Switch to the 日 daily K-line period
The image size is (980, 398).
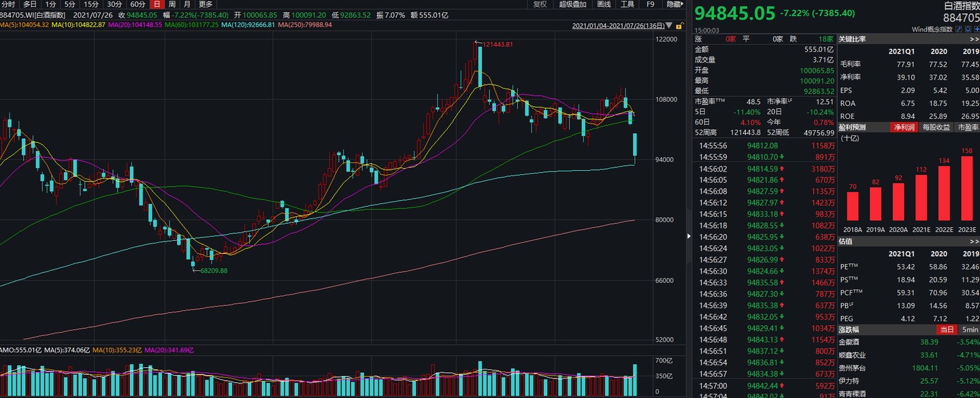click(x=157, y=4)
